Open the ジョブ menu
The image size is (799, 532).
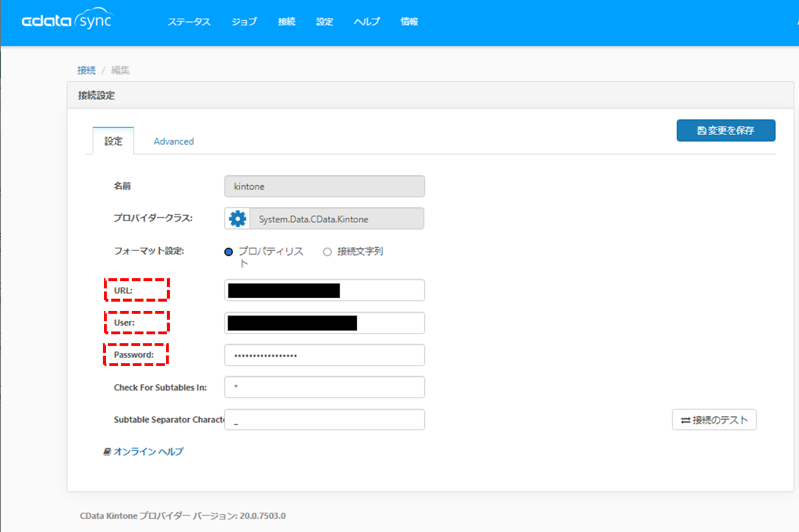pos(244,22)
